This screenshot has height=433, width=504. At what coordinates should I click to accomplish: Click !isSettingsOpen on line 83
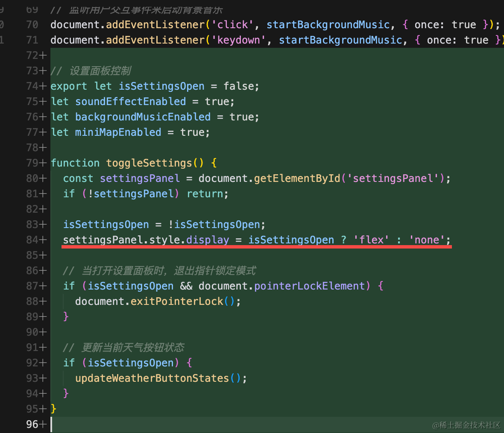tap(214, 224)
